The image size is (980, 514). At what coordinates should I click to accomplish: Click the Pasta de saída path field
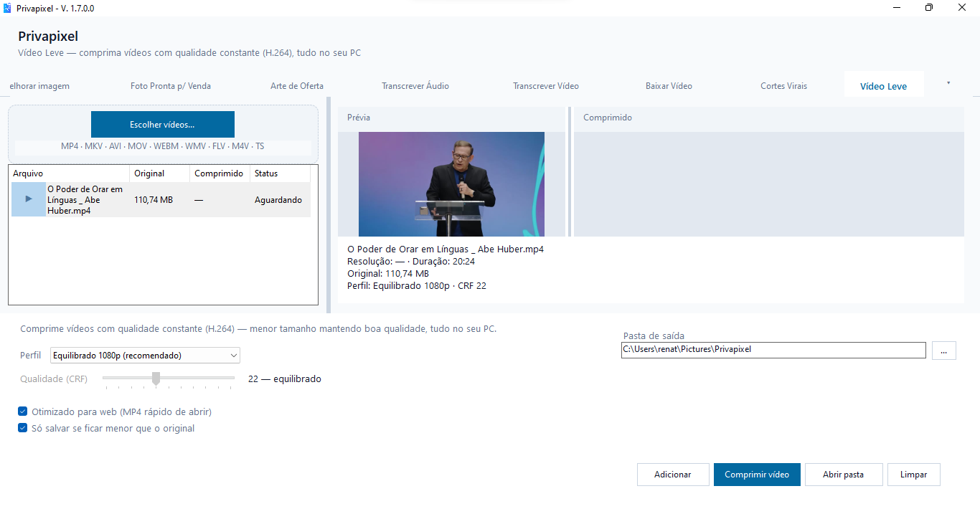coord(773,350)
